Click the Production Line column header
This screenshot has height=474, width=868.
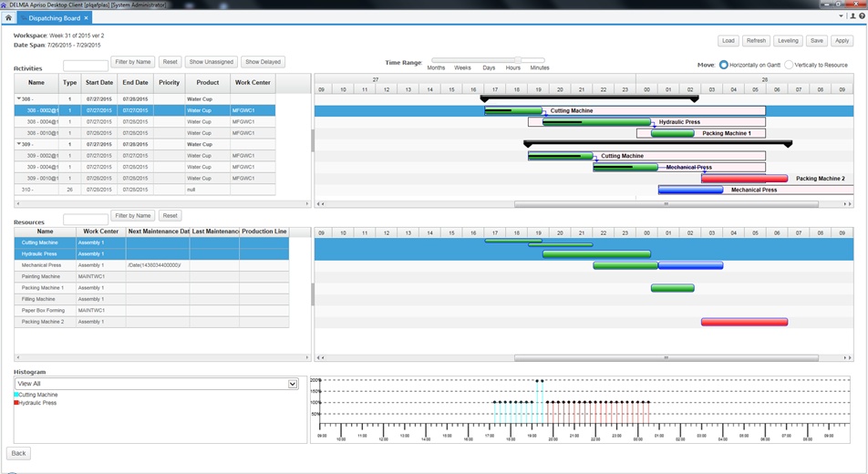(264, 232)
